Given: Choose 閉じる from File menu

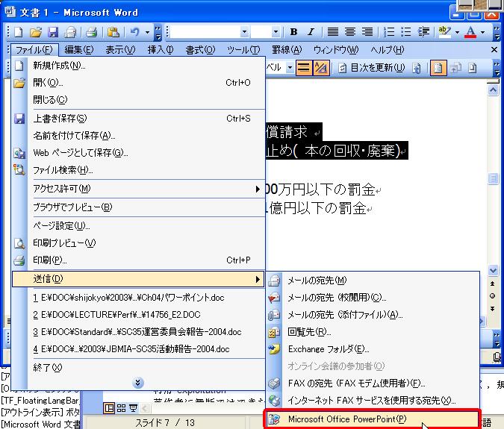Looking at the screenshot, I should pos(138,99).
